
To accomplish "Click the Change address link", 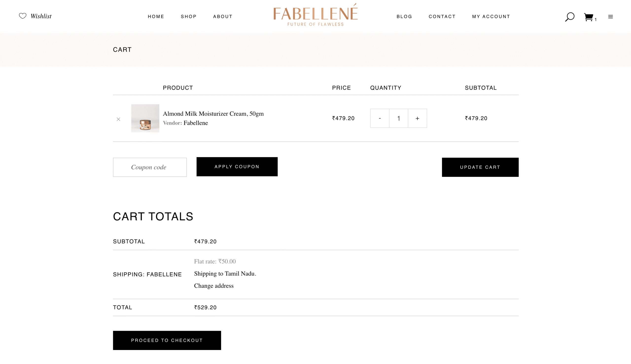I will pyautogui.click(x=214, y=286).
